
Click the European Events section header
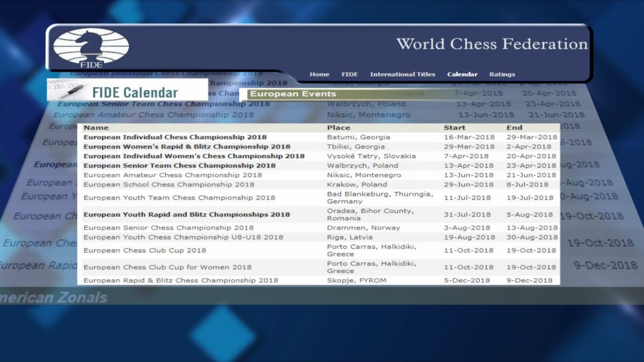click(x=293, y=94)
